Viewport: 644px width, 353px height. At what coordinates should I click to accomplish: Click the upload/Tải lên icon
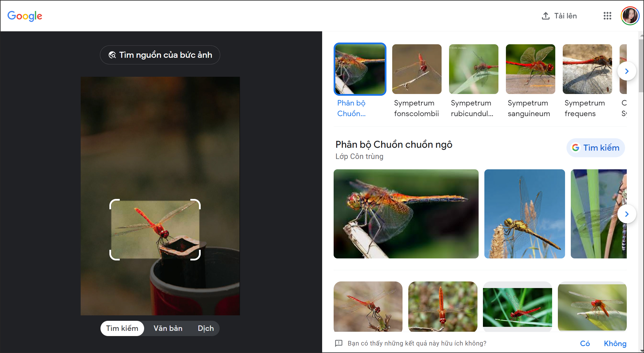[x=546, y=16]
